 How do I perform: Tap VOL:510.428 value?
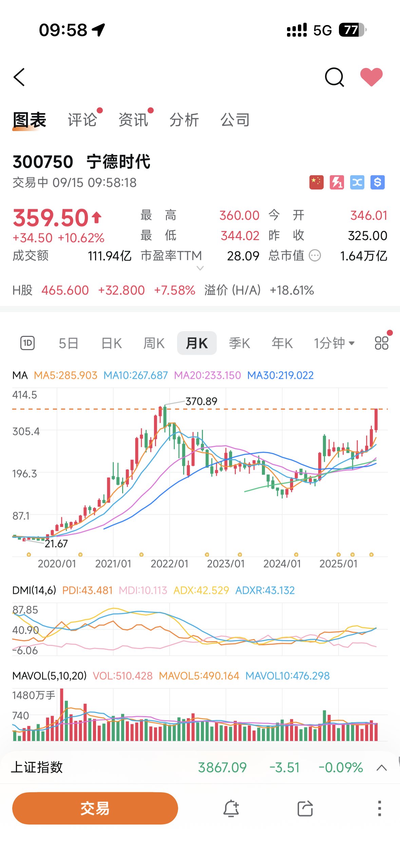coord(122,676)
